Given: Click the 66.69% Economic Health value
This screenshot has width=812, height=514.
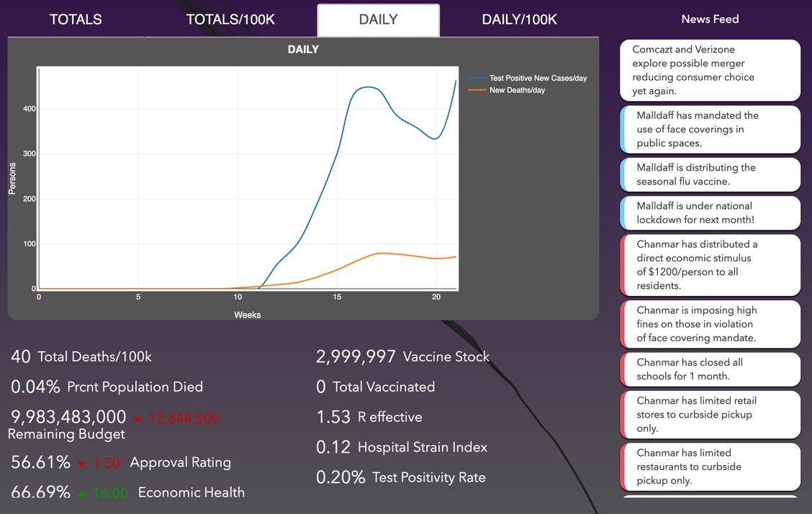Looking at the screenshot, I should click(x=40, y=492).
